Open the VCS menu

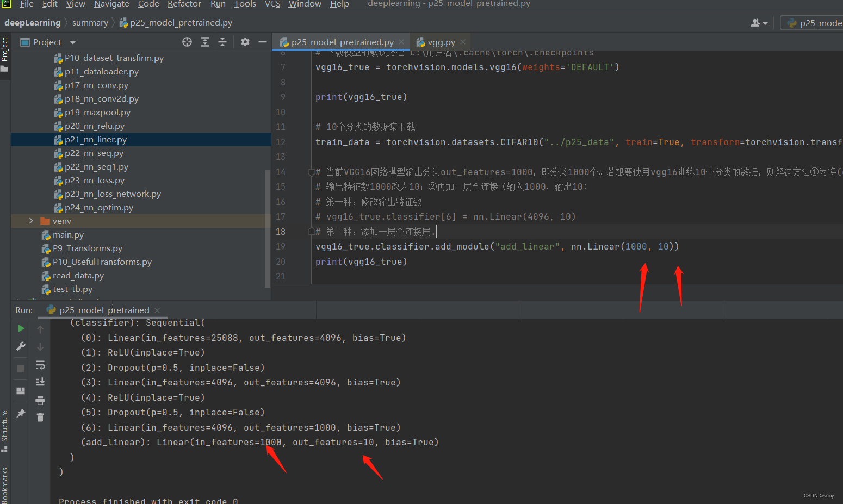272,4
